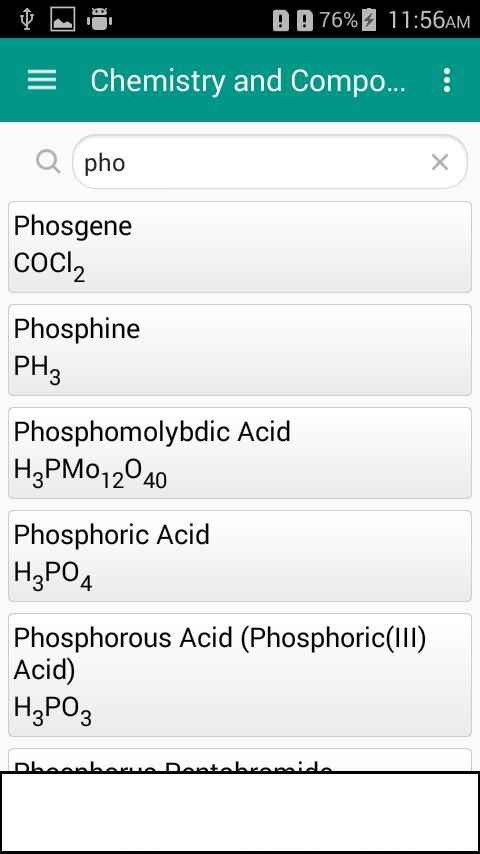Tap the partially visible Phosphorus Pentabromide item

coord(240,760)
